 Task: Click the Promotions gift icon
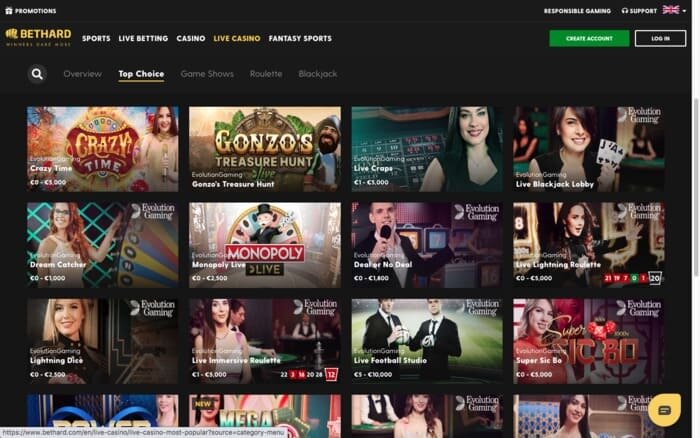click(x=9, y=10)
